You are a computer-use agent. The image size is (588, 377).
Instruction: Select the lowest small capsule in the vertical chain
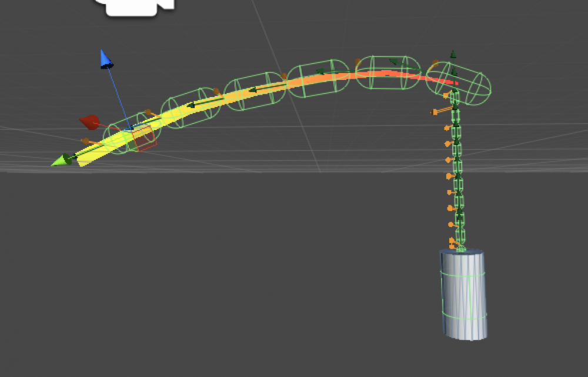pyautogui.click(x=460, y=236)
